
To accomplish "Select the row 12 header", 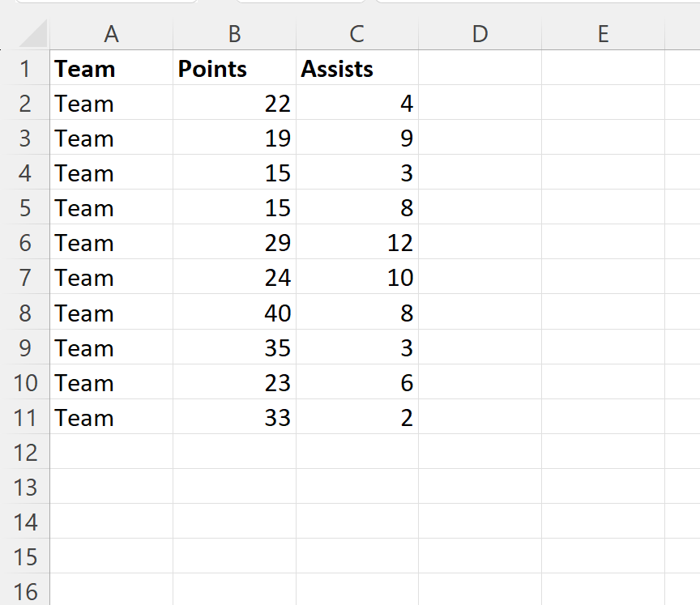I will click(x=25, y=453).
